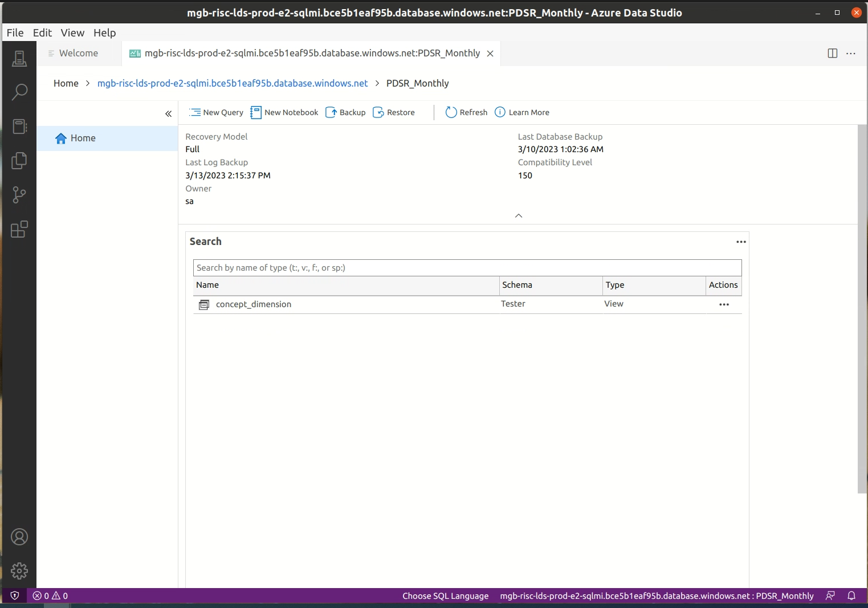Select the concept_dimension view row
868x608 pixels.
tap(467, 304)
